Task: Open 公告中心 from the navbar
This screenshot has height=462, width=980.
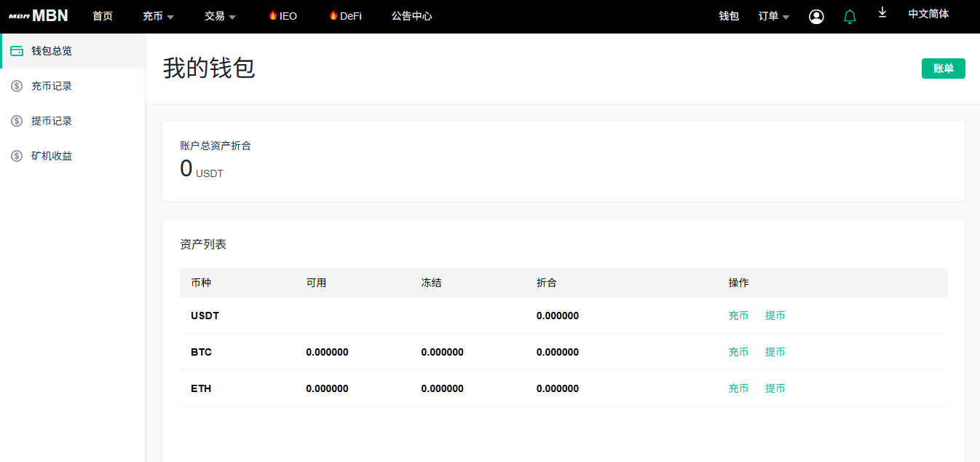Action: pos(411,16)
